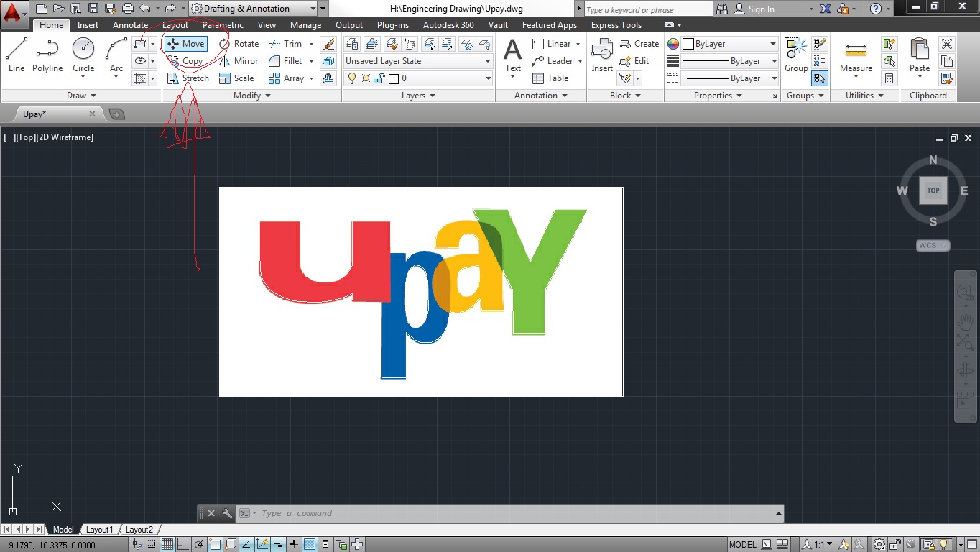Open the Trim dropdown arrow
Viewport: 980px width, 552px height.
(311, 44)
